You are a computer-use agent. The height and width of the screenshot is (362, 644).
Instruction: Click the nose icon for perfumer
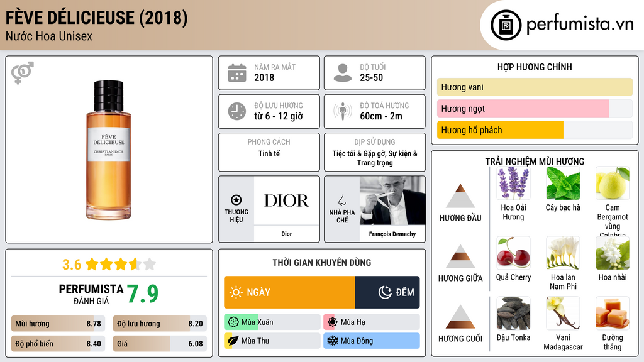pyautogui.click(x=342, y=200)
